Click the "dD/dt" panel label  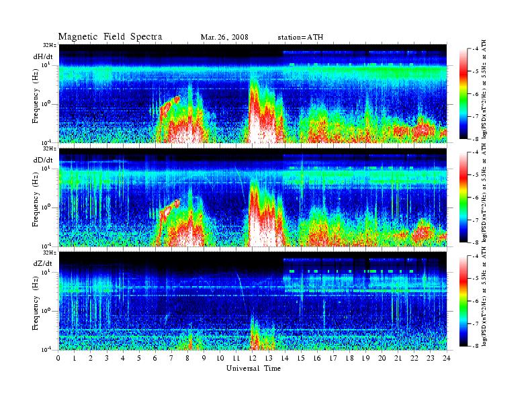[x=43, y=160]
